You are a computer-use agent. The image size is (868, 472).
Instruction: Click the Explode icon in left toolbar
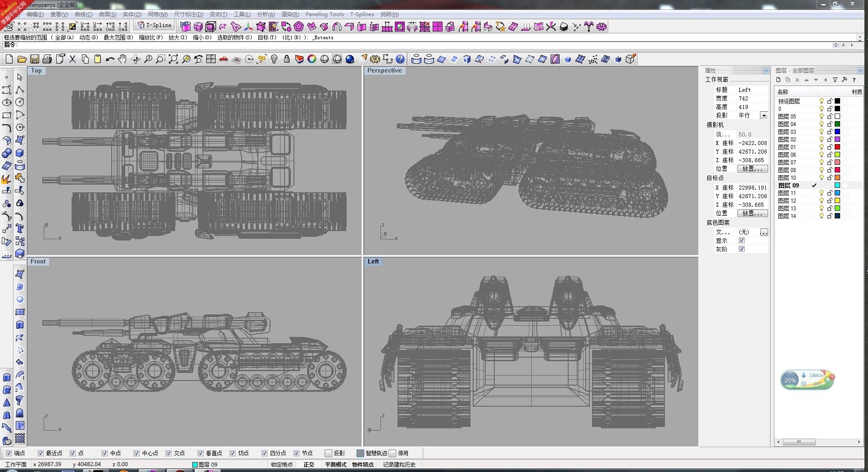pyautogui.click(x=7, y=179)
